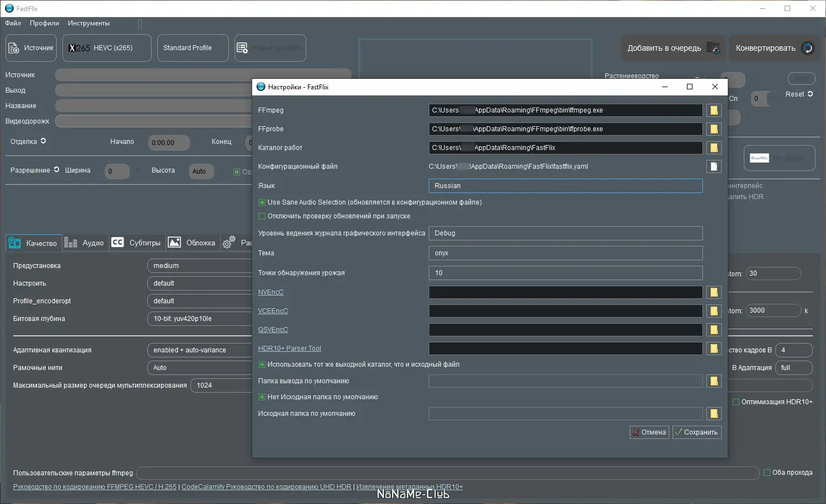Open the advanced gear tab in main window

228,243
